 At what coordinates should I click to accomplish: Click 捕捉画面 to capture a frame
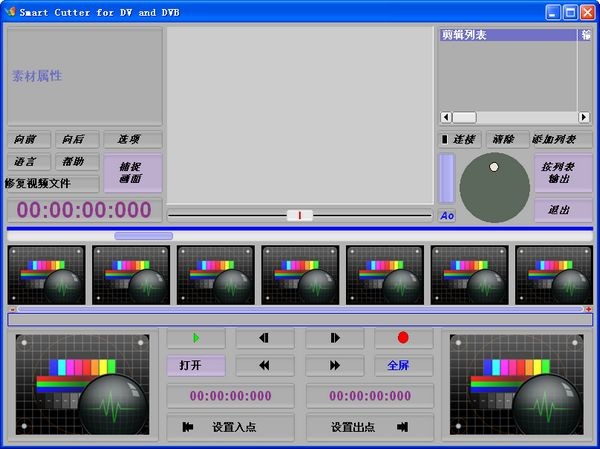click(x=132, y=172)
